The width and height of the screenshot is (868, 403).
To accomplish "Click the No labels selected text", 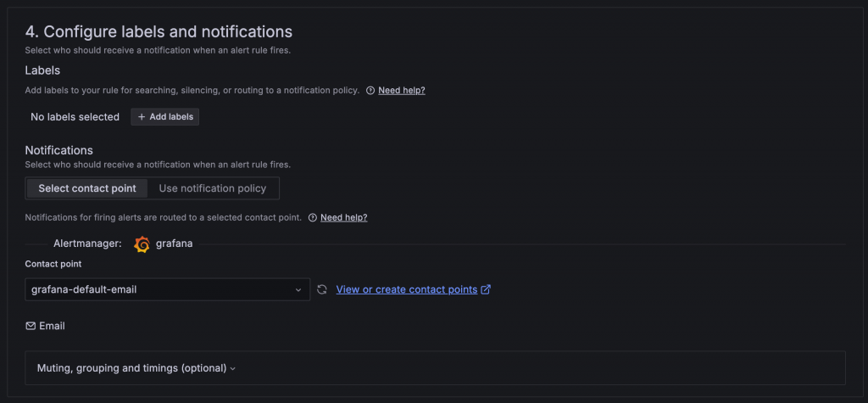I will [75, 117].
